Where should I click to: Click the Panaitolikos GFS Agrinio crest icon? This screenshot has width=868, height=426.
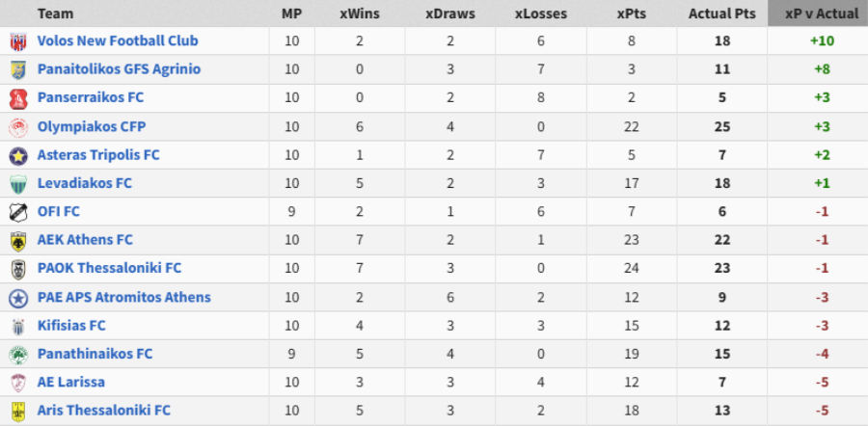tap(17, 69)
